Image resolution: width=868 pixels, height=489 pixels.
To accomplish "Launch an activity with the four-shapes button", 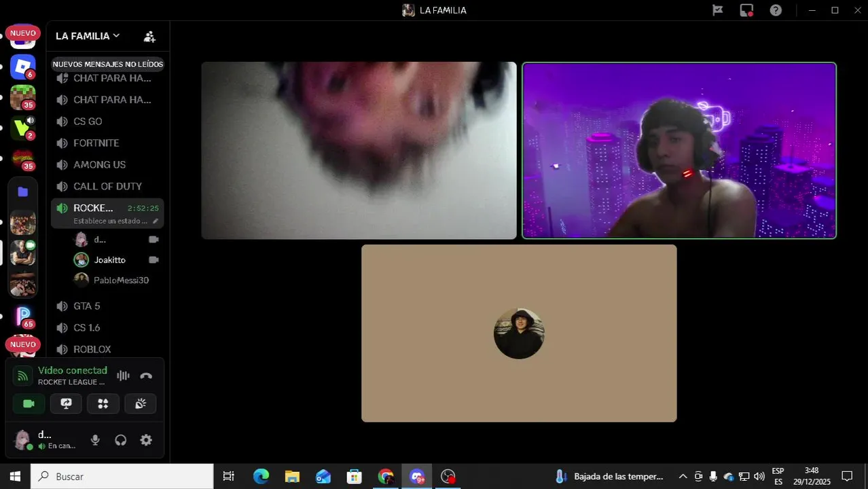I will click(103, 403).
